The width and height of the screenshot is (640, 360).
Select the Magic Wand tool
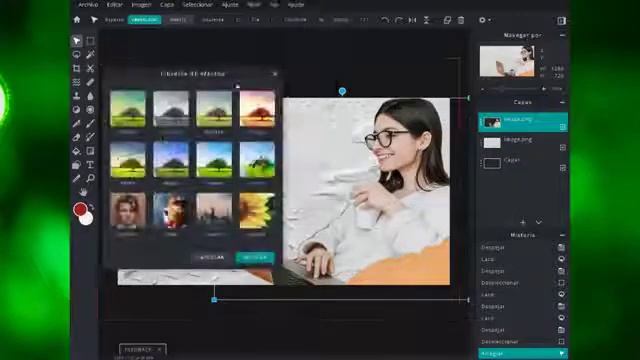tap(90, 54)
